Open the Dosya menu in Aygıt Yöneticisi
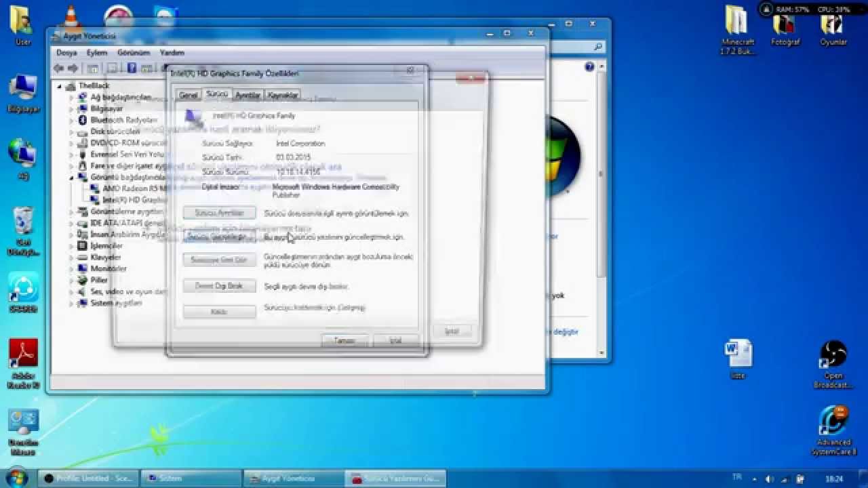This screenshot has width=868, height=488. (x=66, y=52)
